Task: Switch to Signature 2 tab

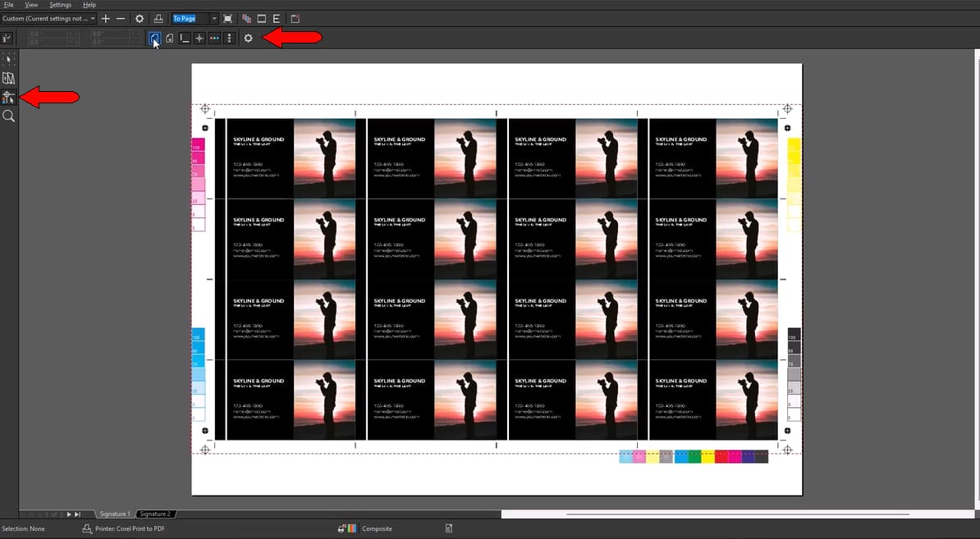Action: (x=155, y=514)
